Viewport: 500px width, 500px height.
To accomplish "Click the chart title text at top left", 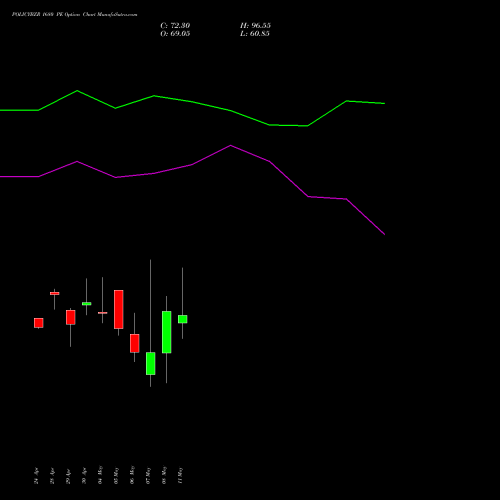I will [74, 14].
